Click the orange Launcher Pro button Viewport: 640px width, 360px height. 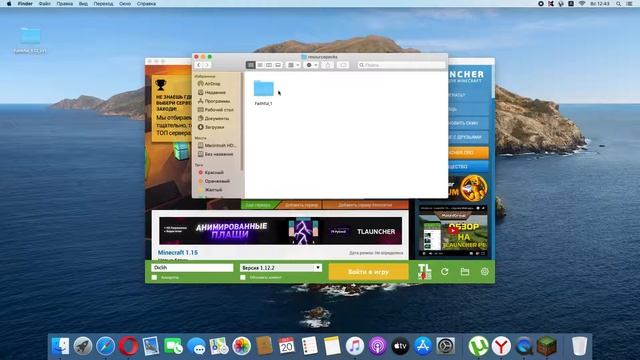[x=468, y=153]
